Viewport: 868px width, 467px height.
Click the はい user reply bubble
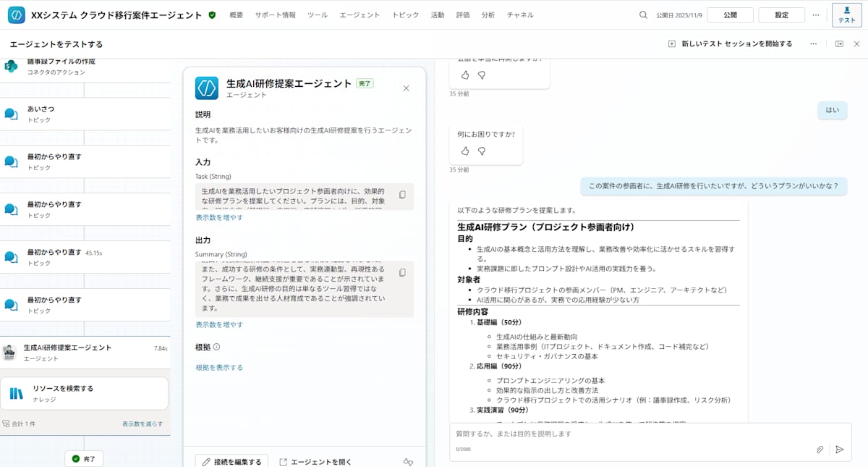tap(833, 110)
